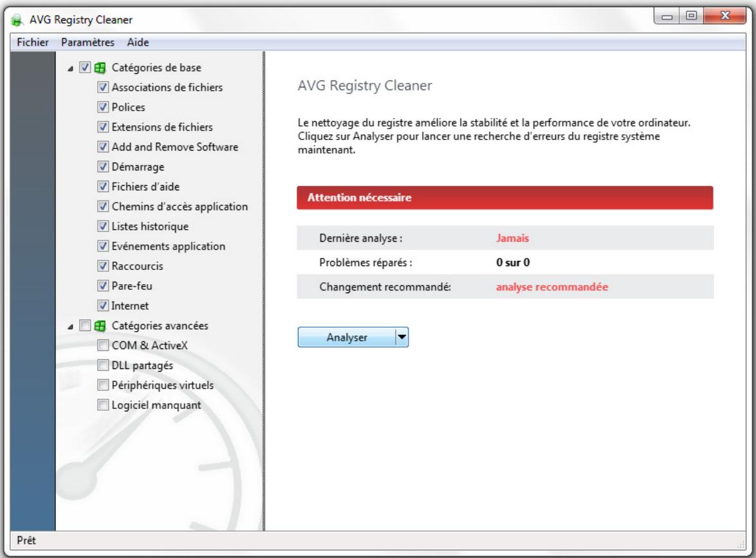Select the COM & ActiveX entry text

tap(149, 345)
